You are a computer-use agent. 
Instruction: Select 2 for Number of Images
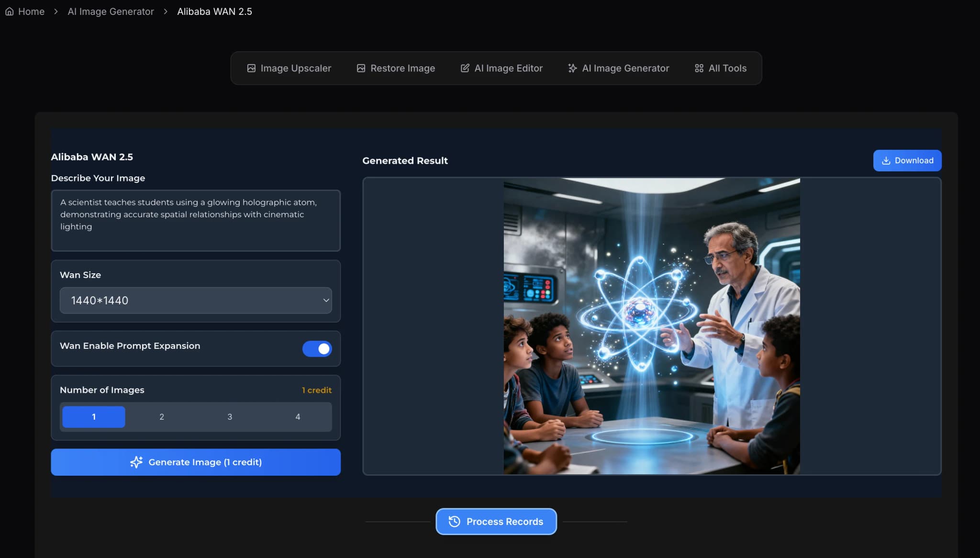pyautogui.click(x=162, y=417)
